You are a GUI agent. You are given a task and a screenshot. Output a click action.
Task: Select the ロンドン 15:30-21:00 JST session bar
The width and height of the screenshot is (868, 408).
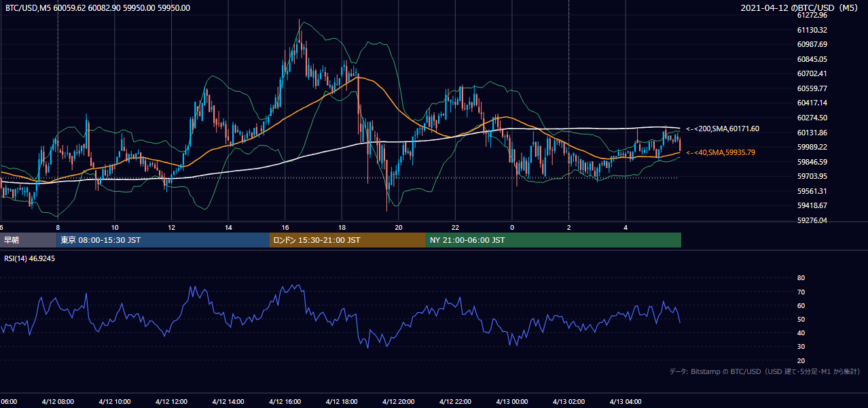click(348, 240)
